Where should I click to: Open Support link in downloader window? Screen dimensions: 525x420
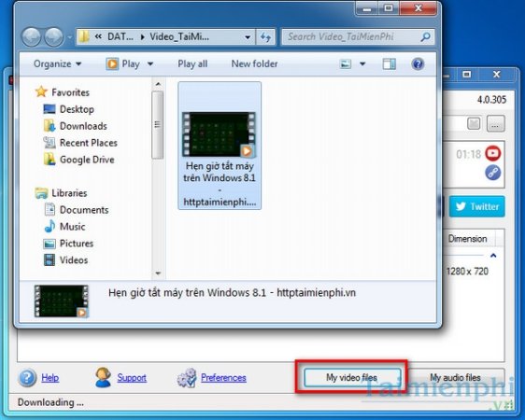[132, 378]
